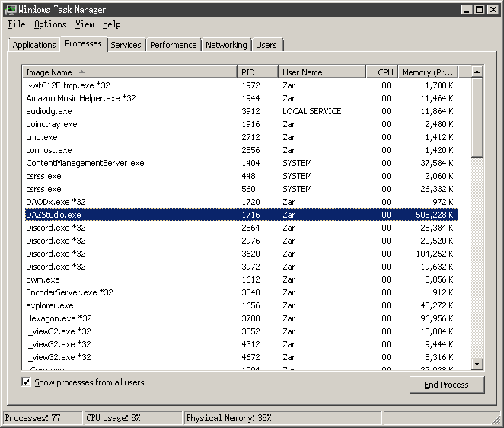Open the Performance tab
Viewport: 504px width, 428px height.
[x=174, y=45]
